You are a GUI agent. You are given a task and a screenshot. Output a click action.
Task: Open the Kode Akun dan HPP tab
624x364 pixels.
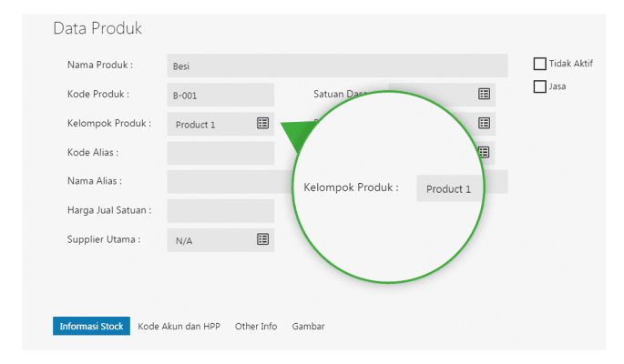tap(179, 326)
